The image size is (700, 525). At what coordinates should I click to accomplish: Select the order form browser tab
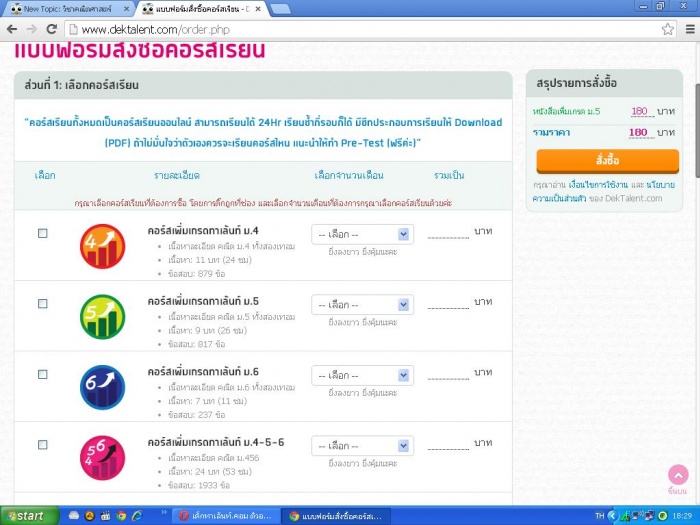coord(198,8)
